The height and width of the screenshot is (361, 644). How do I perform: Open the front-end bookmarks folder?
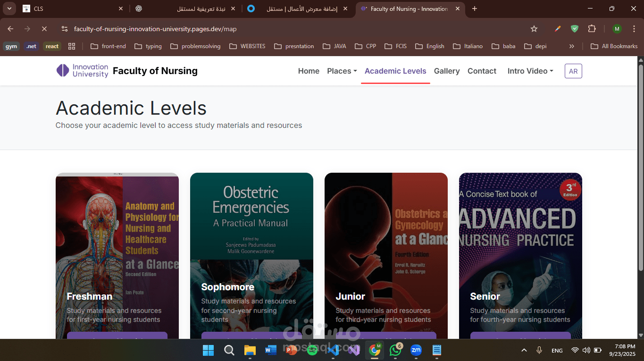(x=108, y=46)
